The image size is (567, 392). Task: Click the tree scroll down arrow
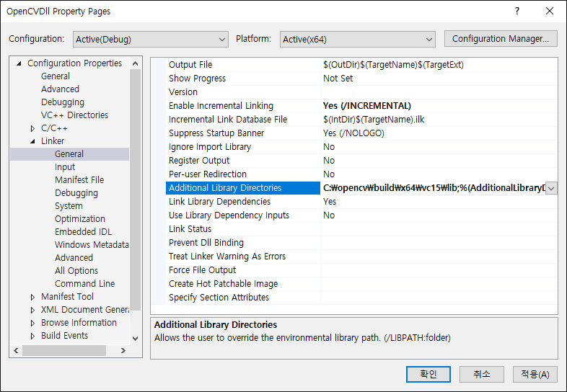pyautogui.click(x=135, y=339)
